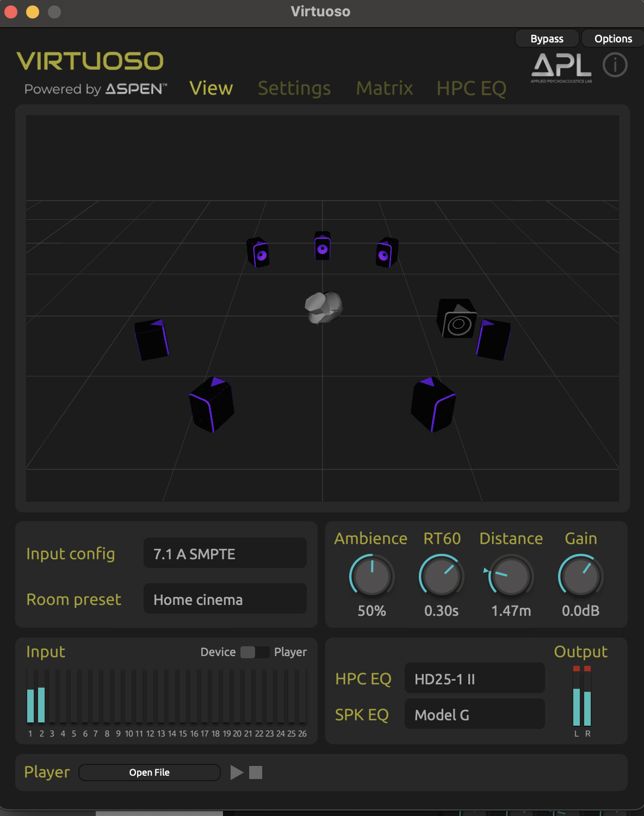Click the Distance value 1.47m
Viewport: 644px width, 816px height.
tap(511, 611)
